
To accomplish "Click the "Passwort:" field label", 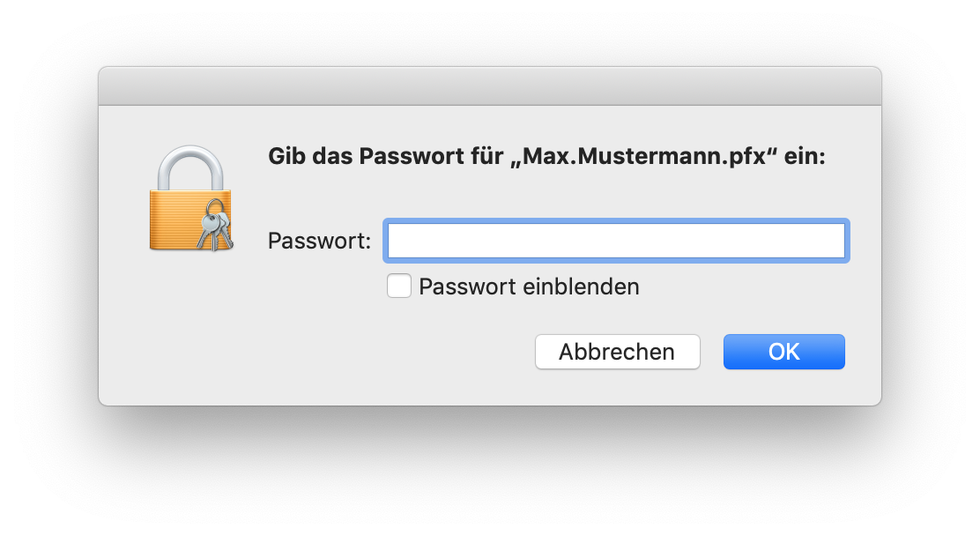I will [x=319, y=241].
